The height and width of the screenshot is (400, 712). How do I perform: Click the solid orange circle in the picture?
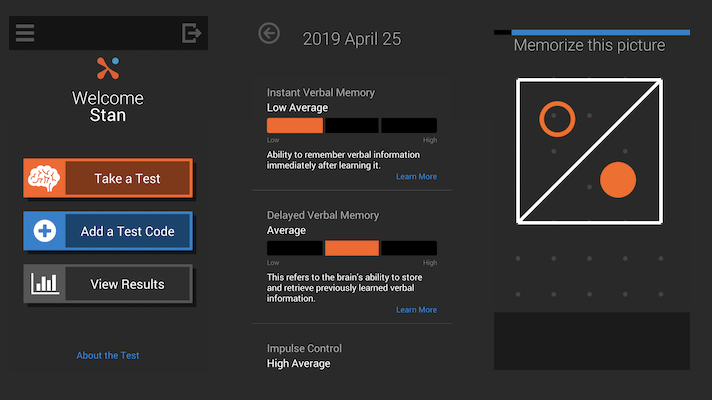pyautogui.click(x=618, y=180)
